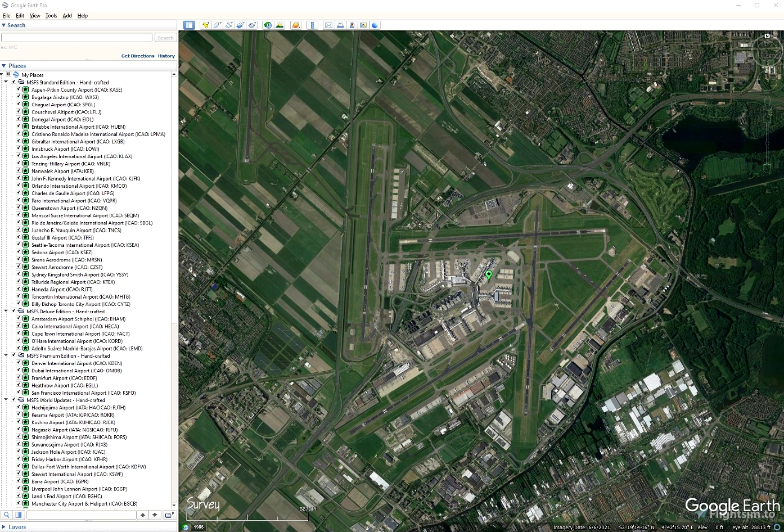
Task: Click the Add Placemark pin icon
Action: 205,25
